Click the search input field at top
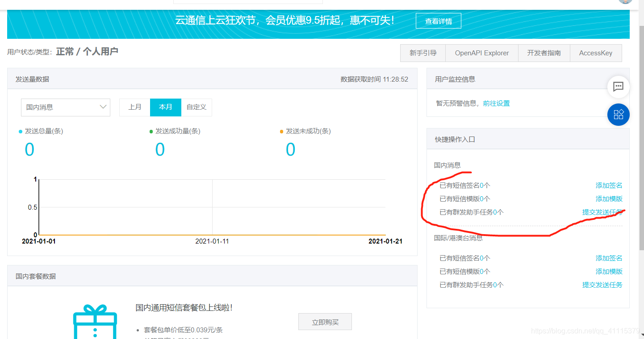The width and height of the screenshot is (644, 339). 248,2
